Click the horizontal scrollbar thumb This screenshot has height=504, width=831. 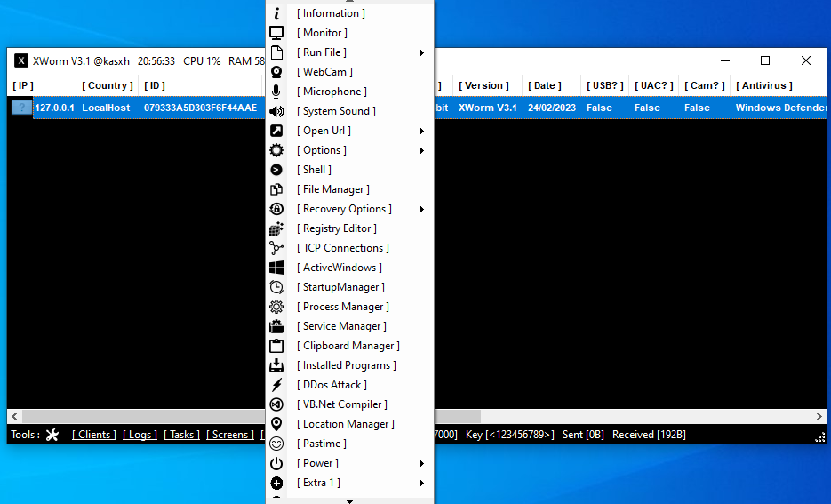[x=252, y=417]
